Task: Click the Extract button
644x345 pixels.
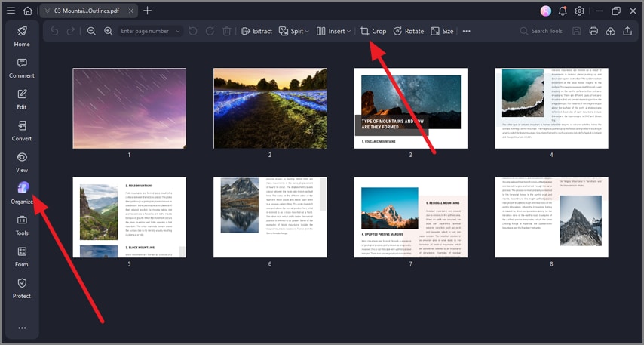Action: 256,31
